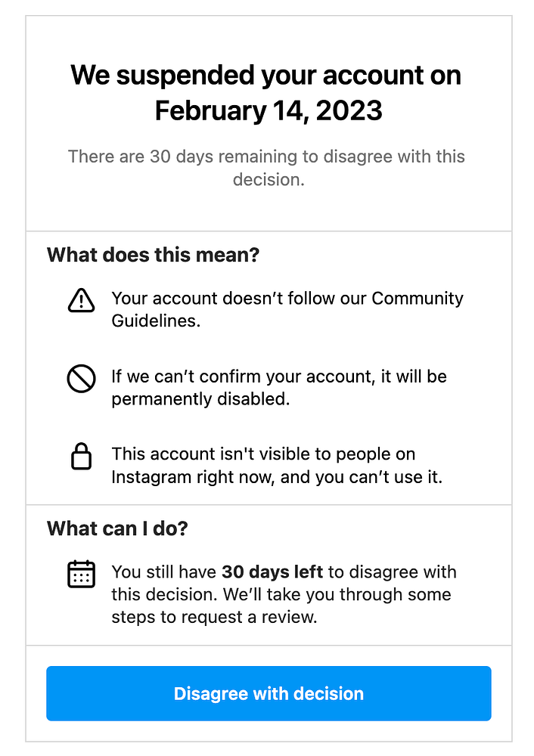The image size is (534, 756).
Task: Click the word "decision." under the subtitle
Action: (269, 180)
